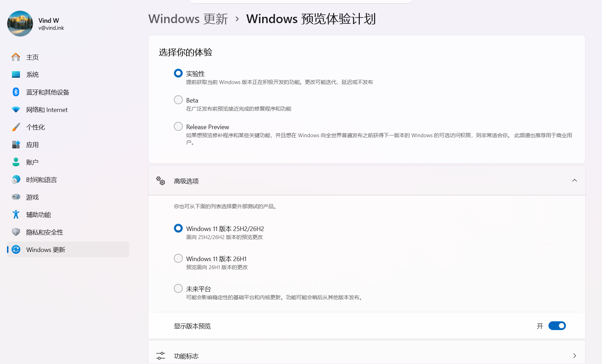Click the 预览面向 26H1 版本的更改 description
Screen dimensions: 602x364
(217, 267)
